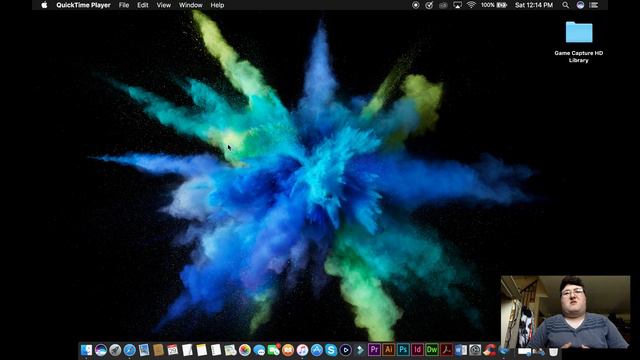Launch Adobe Photoshop from Dock
Screen dimensions: 640x360
point(403,350)
